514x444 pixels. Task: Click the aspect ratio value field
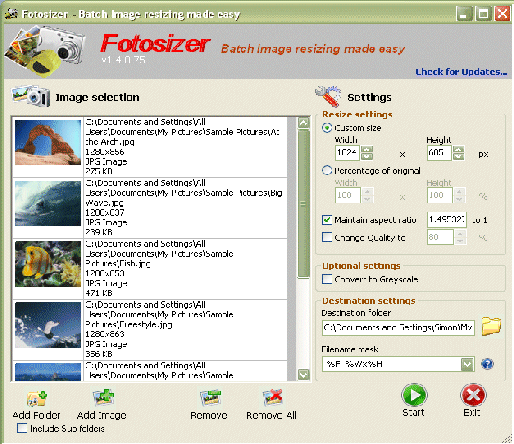tap(447, 220)
